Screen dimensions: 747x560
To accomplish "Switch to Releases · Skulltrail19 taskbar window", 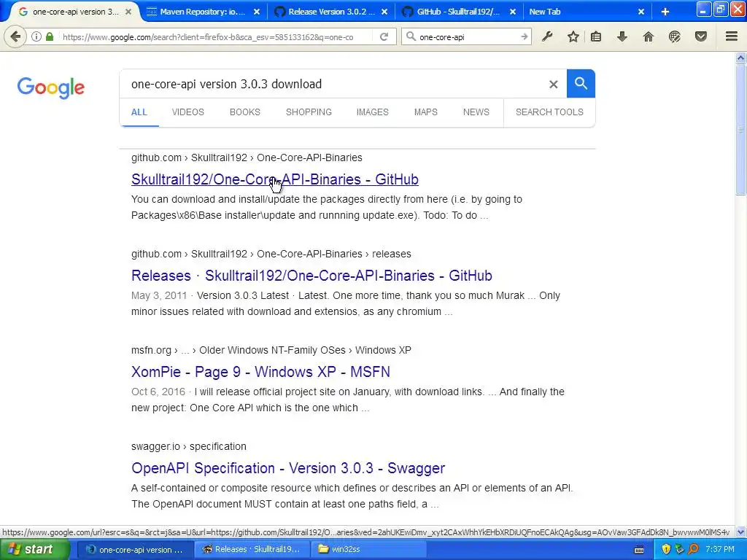I will click(252, 550).
